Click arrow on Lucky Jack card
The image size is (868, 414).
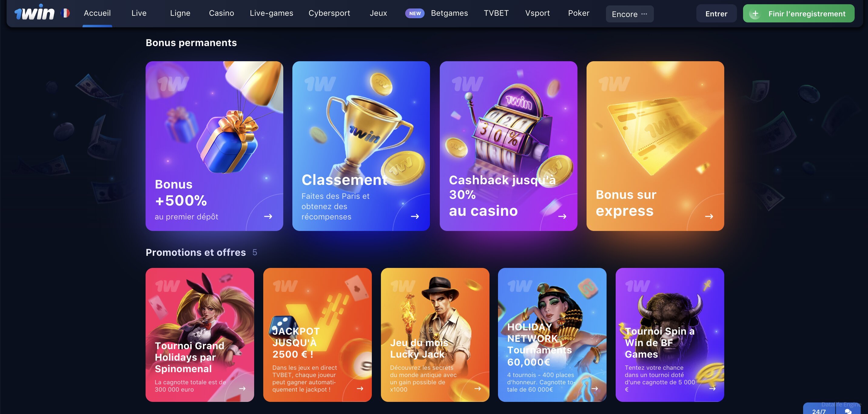pyautogui.click(x=477, y=389)
